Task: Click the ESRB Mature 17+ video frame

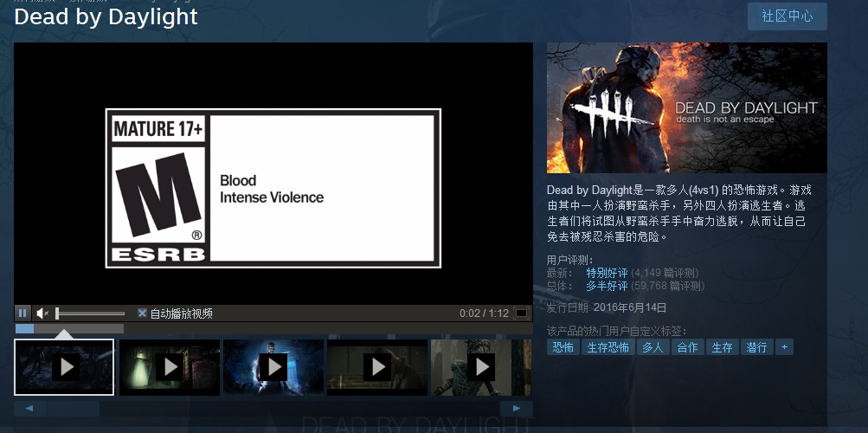Action: click(x=273, y=173)
